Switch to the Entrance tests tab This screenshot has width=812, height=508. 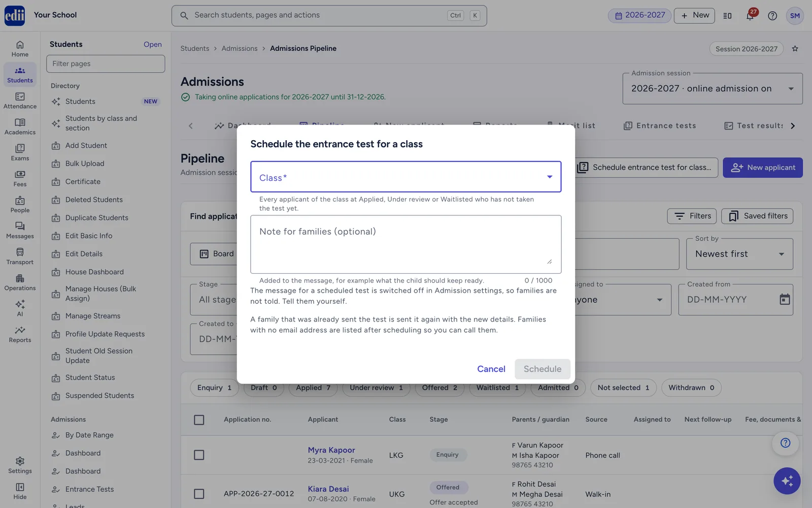tap(660, 125)
